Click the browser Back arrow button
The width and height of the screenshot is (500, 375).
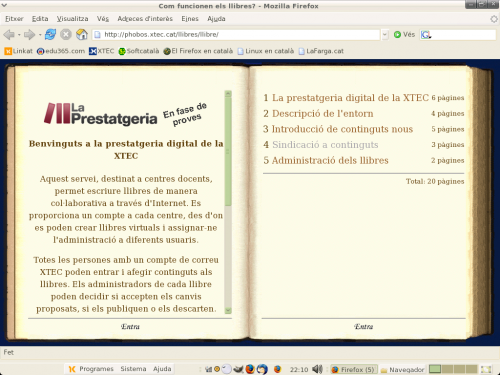point(9,34)
